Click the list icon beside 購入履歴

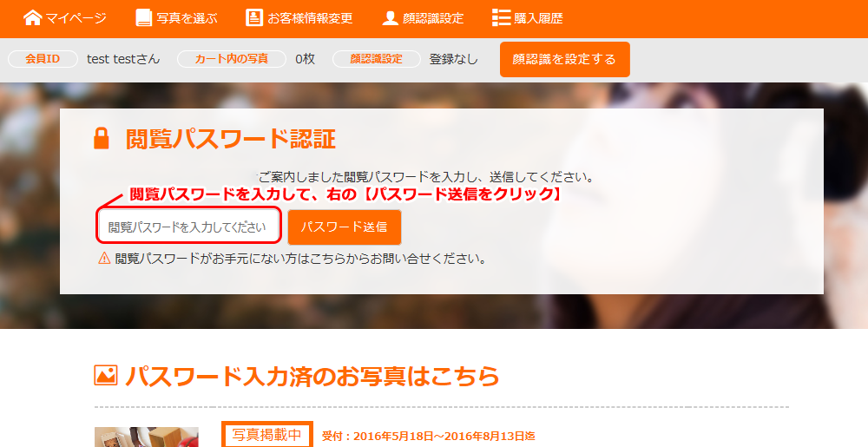501,17
